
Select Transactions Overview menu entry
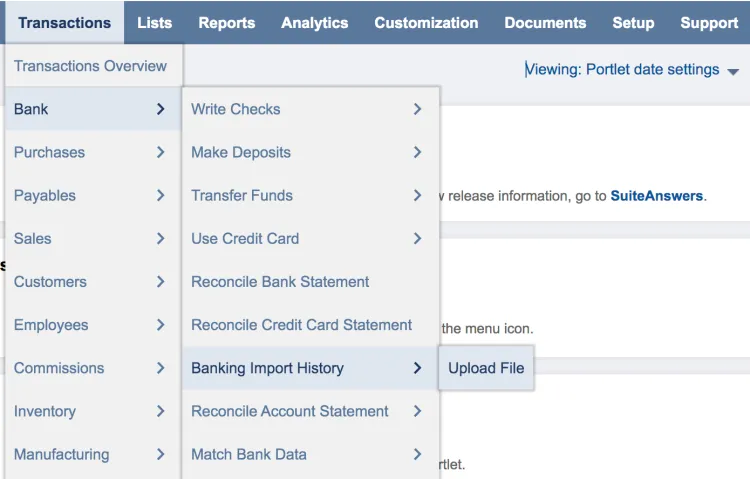coord(93,66)
